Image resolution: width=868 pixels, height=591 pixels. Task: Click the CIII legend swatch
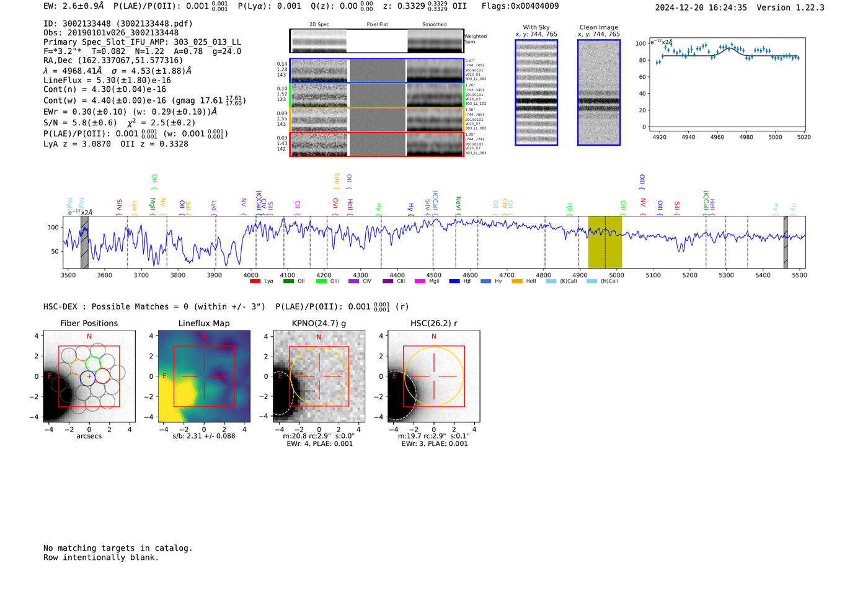click(x=387, y=282)
